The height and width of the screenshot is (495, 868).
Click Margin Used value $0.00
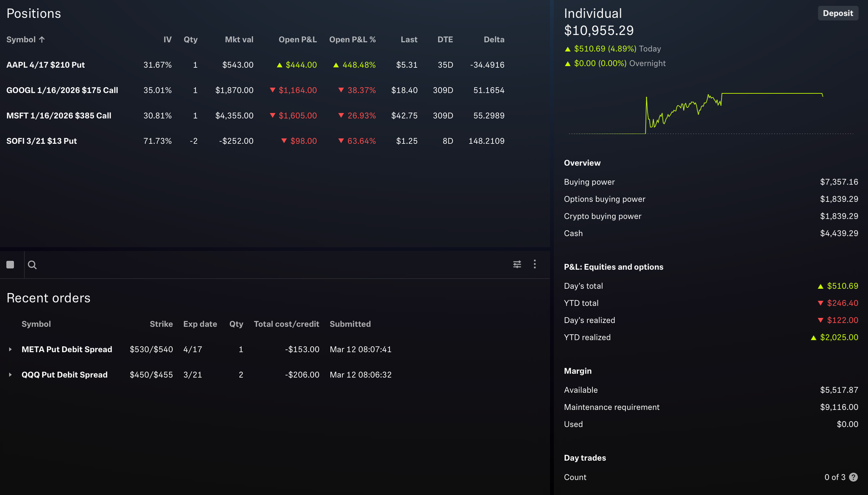tap(847, 424)
